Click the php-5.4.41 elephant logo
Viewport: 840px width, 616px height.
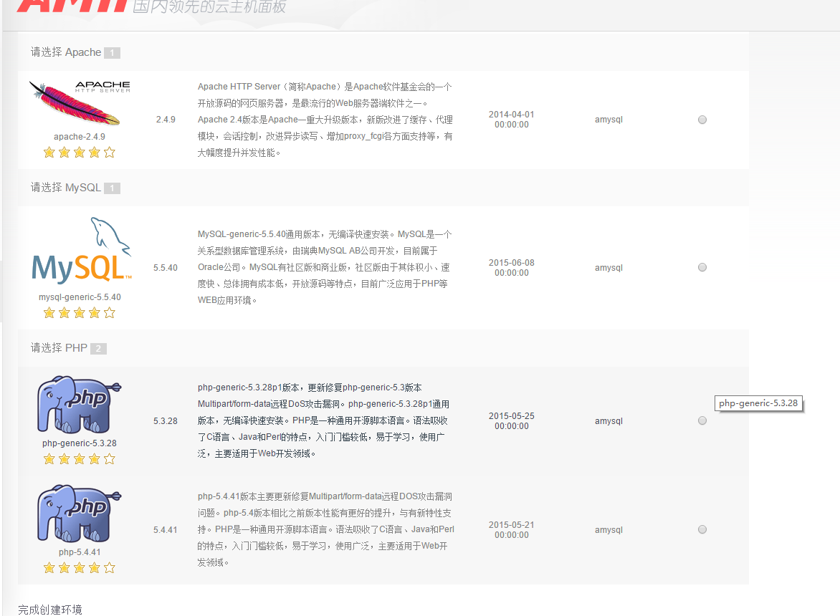[x=79, y=514]
